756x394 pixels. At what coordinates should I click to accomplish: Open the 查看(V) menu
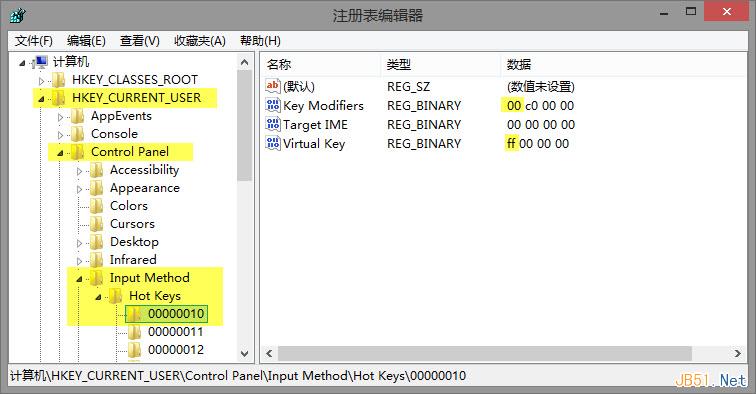pos(140,41)
